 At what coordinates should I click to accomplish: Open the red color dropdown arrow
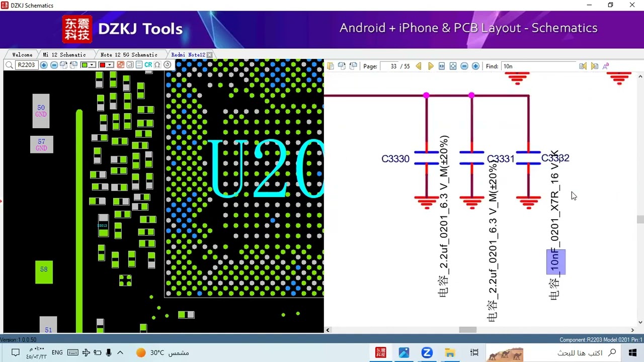click(110, 65)
